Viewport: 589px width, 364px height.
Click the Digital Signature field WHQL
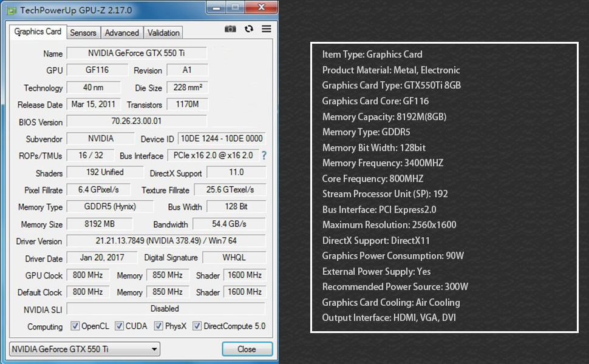[x=234, y=258]
